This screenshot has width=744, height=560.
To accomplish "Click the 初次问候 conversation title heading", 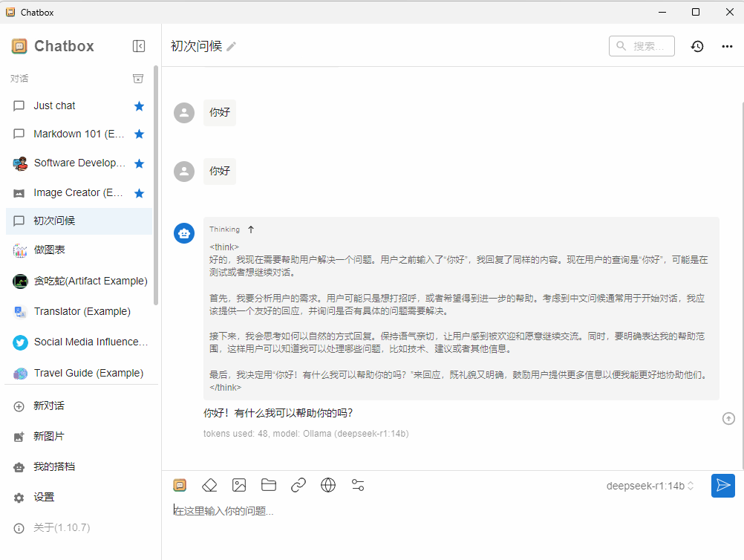I will click(x=197, y=46).
